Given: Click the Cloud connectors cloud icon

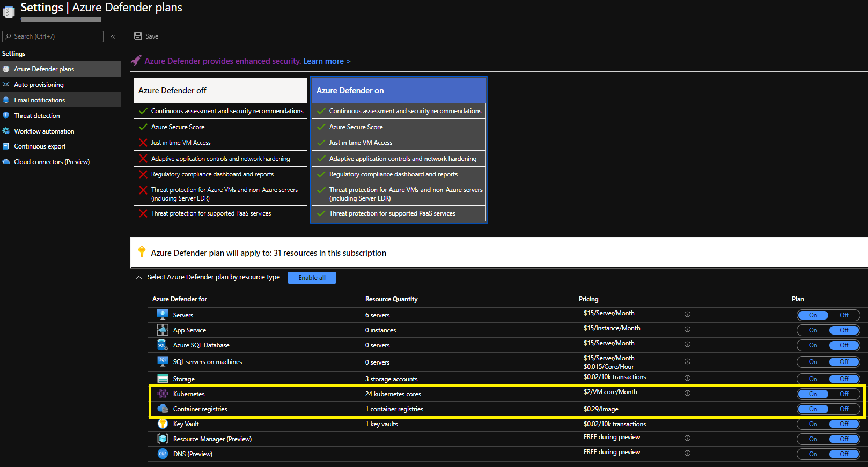Looking at the screenshot, I should 6,161.
